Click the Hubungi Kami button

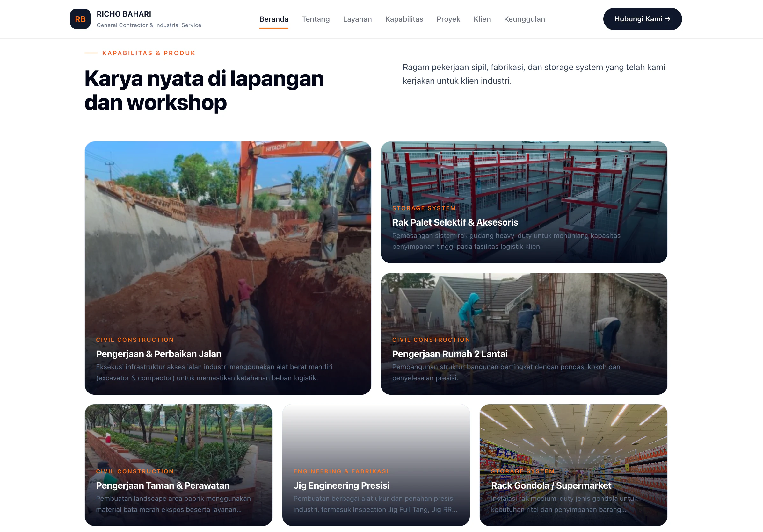[643, 19]
